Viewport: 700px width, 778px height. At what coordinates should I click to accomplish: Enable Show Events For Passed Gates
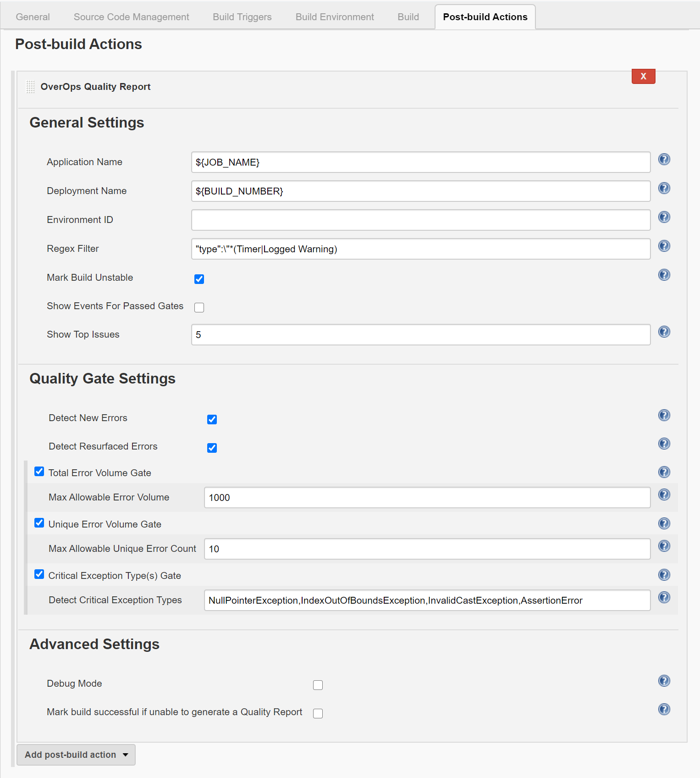pyautogui.click(x=199, y=307)
